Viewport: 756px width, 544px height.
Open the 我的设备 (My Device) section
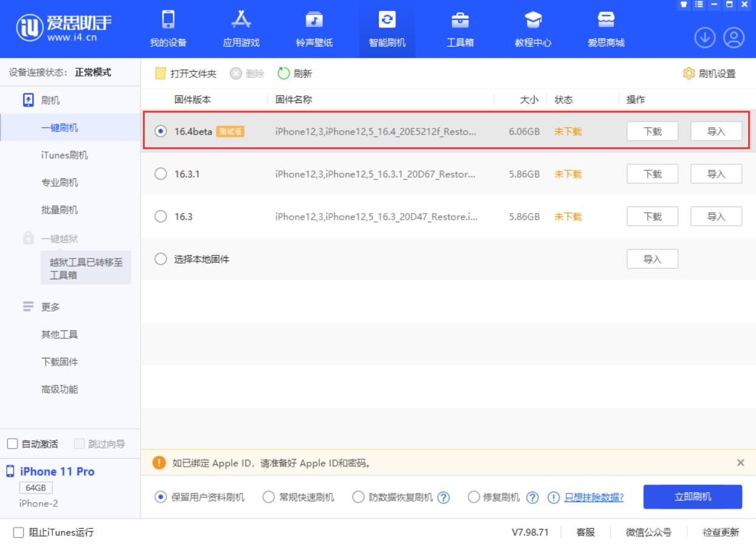pos(168,29)
